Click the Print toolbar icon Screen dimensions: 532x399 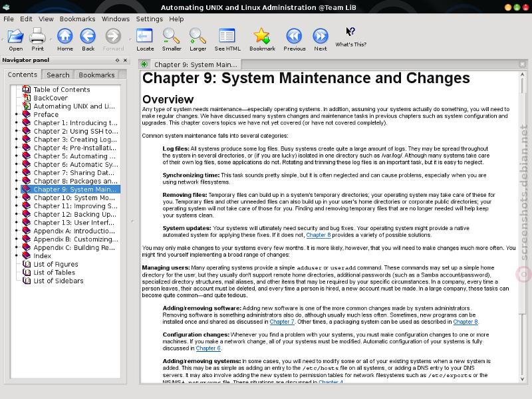click(37, 36)
